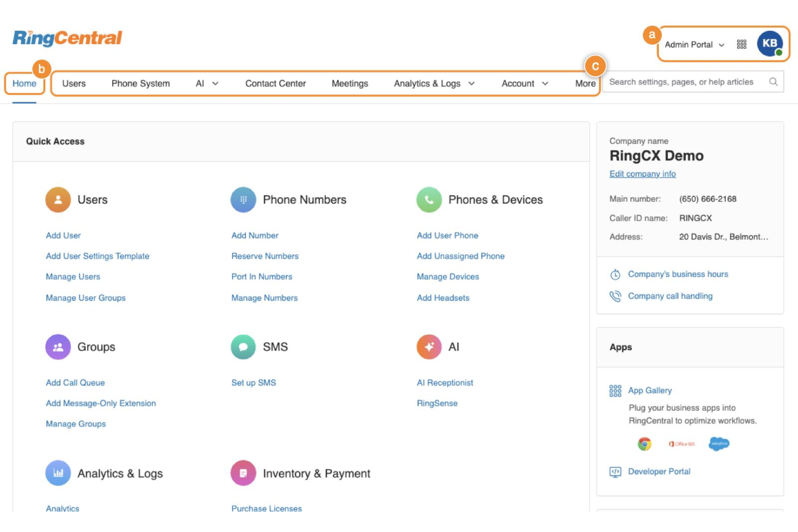The image size is (798, 532).
Task: Click the orange Users icon
Action: (x=58, y=199)
